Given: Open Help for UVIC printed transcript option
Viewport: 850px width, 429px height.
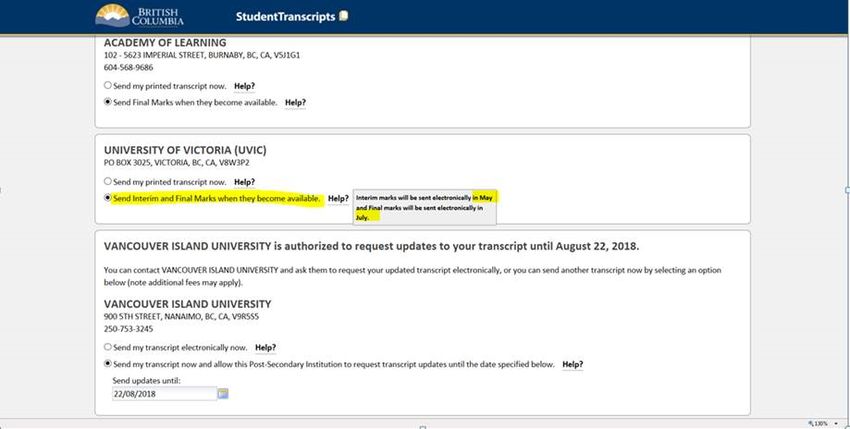Looking at the screenshot, I should (x=244, y=182).
